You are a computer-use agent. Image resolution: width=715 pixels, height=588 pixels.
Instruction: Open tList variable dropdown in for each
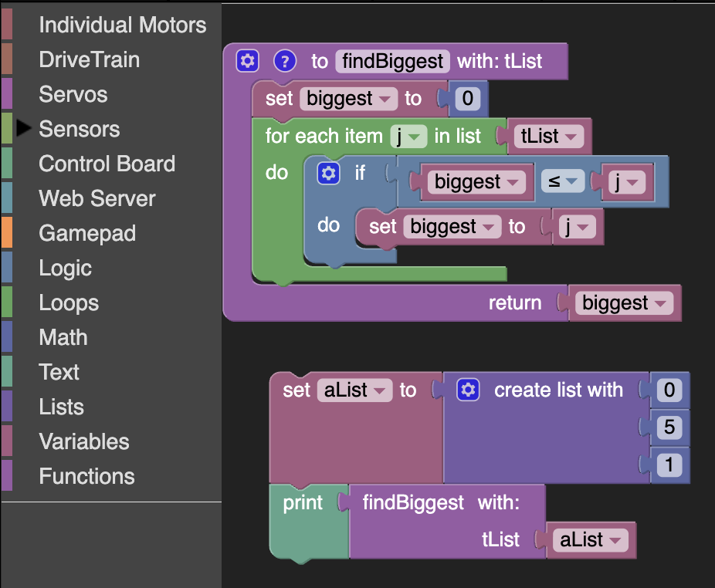pyautogui.click(x=548, y=137)
